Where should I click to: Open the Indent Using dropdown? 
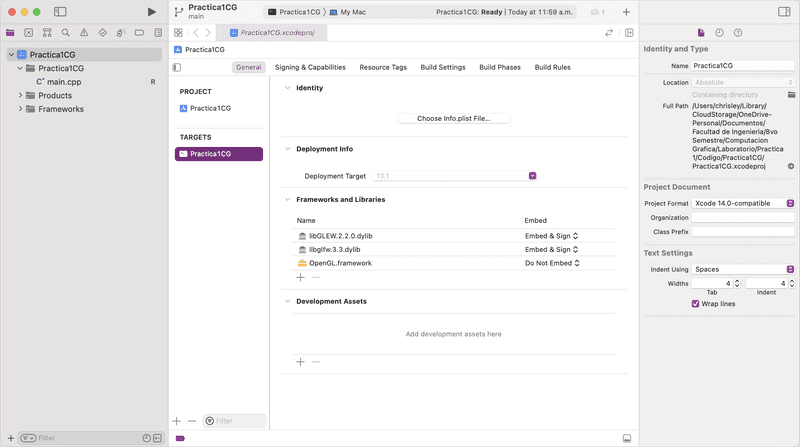(x=743, y=269)
